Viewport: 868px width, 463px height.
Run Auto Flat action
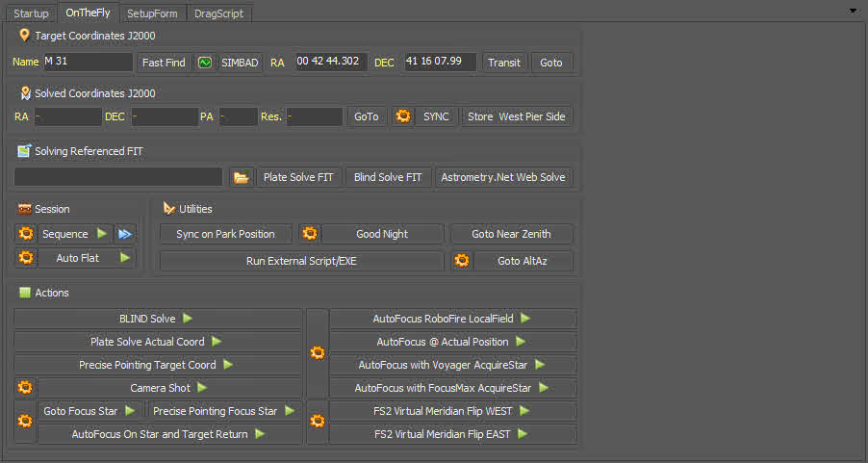pyautogui.click(x=87, y=258)
